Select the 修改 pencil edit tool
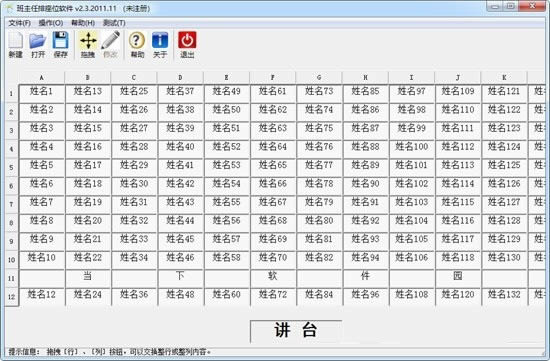 coord(110,45)
